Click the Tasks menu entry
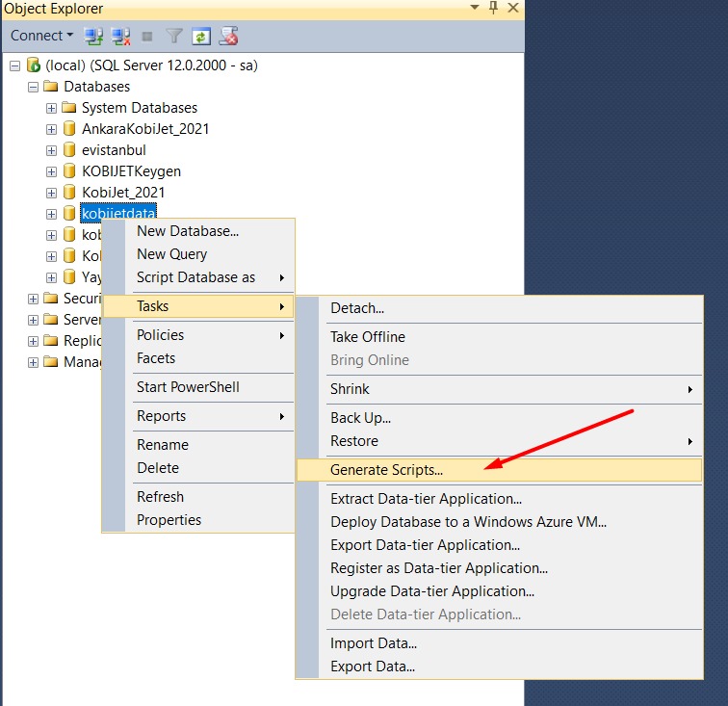This screenshot has height=706, width=728. click(x=198, y=306)
